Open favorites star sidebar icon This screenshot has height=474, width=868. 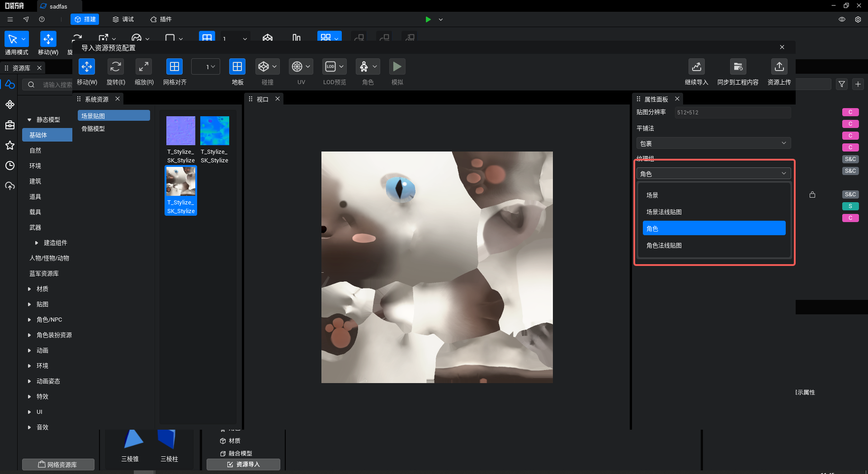click(10, 145)
